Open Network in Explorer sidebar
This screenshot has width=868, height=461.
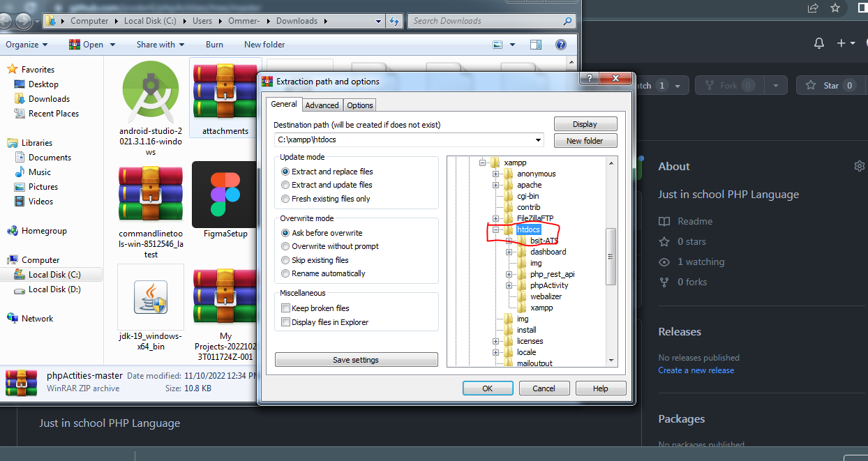pos(37,318)
